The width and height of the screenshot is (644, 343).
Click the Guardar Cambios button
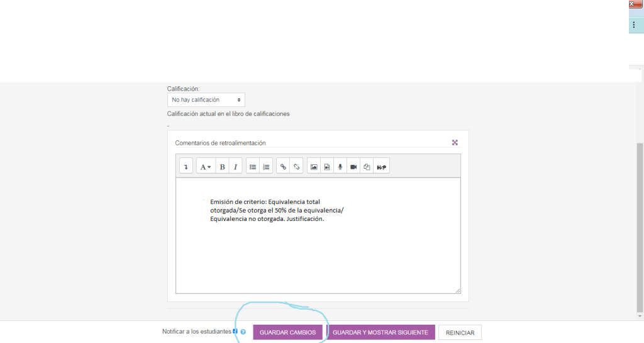(x=287, y=332)
